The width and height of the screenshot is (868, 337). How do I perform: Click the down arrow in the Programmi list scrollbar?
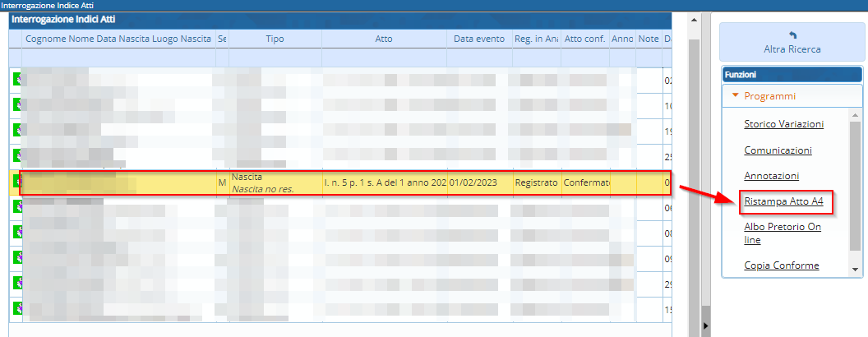[x=856, y=269]
